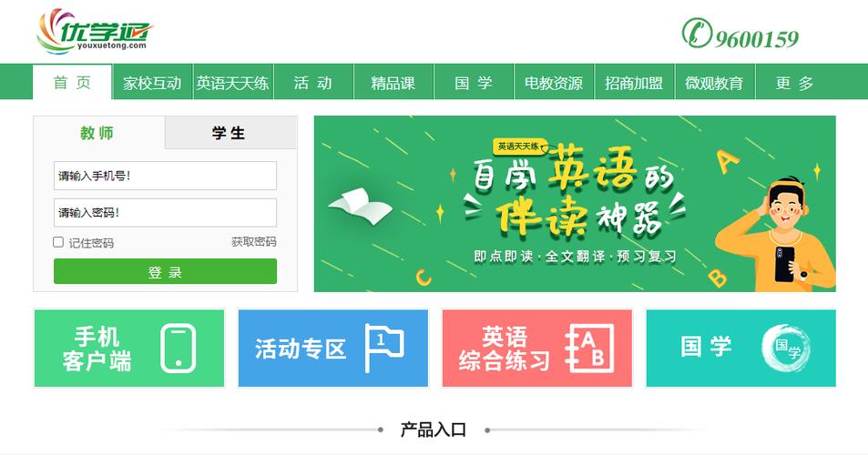Open 家校互动 in the navigation bar
The height and width of the screenshot is (455, 868).
(x=152, y=83)
